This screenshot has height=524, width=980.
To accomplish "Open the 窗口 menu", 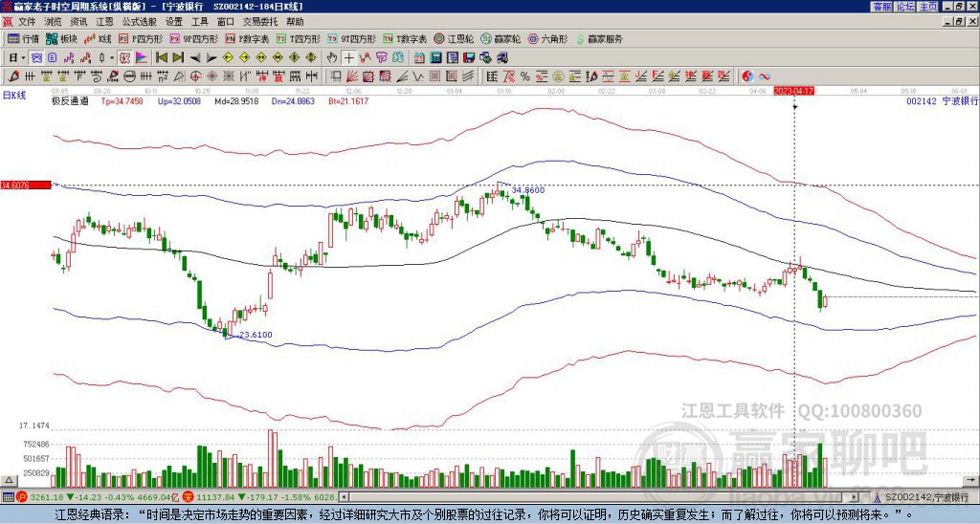I will click(226, 22).
